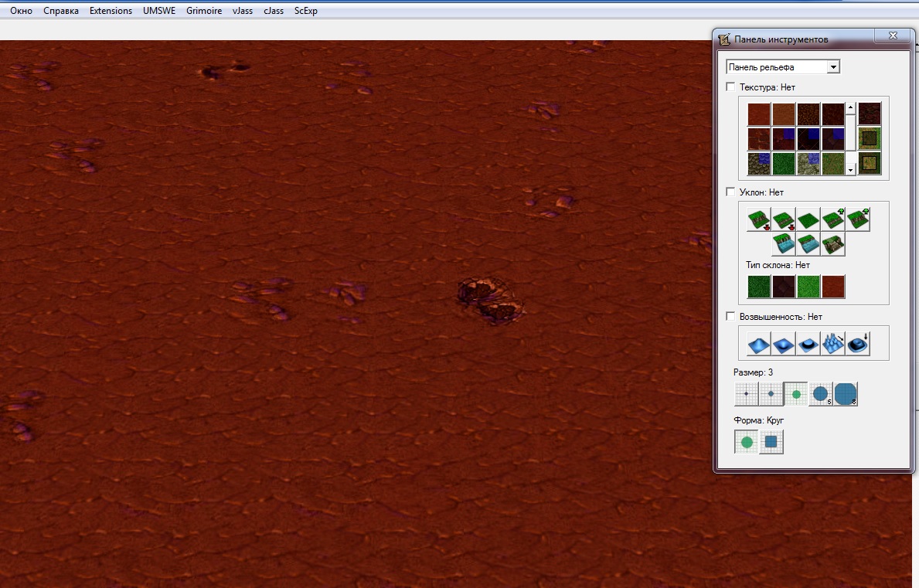The image size is (919, 588).
Task: Pick the dark green grass texture in bottom row
Action: coord(783,163)
